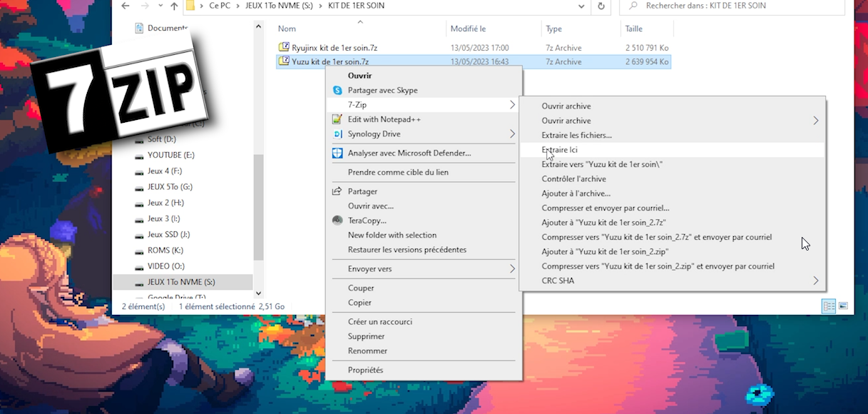Click the Ryujinx archive file icon
Screen dimensions: 868x414
(283, 48)
